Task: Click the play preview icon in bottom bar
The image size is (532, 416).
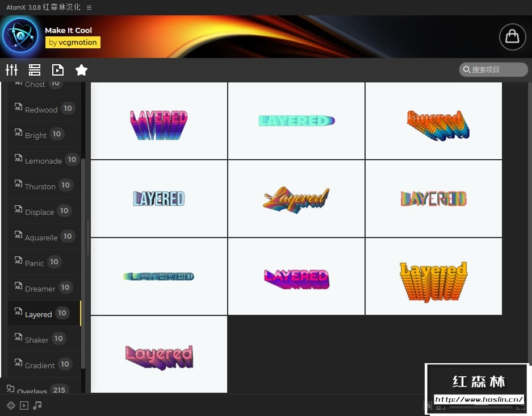Action: pyautogui.click(x=24, y=405)
